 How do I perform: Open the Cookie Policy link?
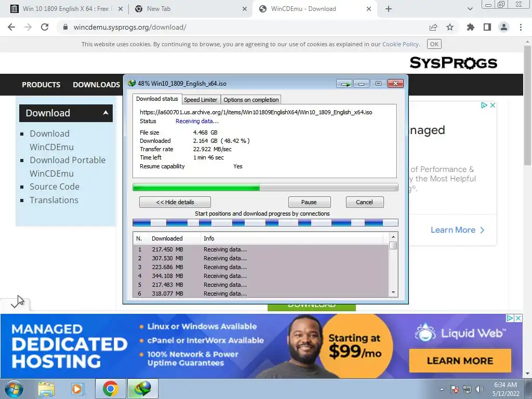tap(401, 44)
